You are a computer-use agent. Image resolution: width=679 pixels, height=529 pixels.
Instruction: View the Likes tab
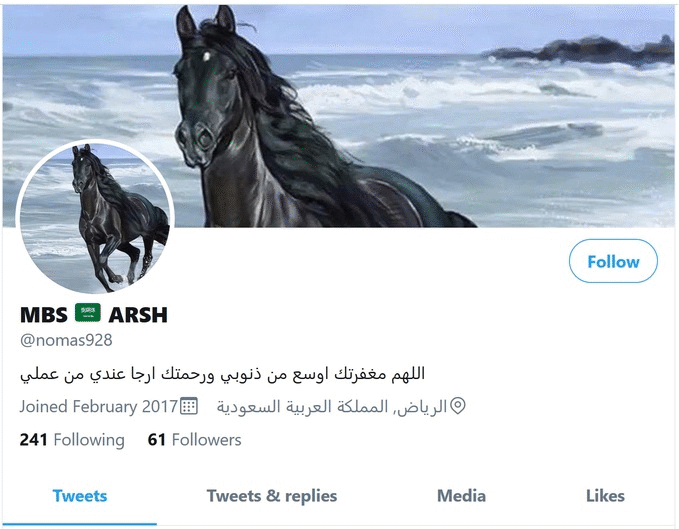pyautogui.click(x=605, y=496)
